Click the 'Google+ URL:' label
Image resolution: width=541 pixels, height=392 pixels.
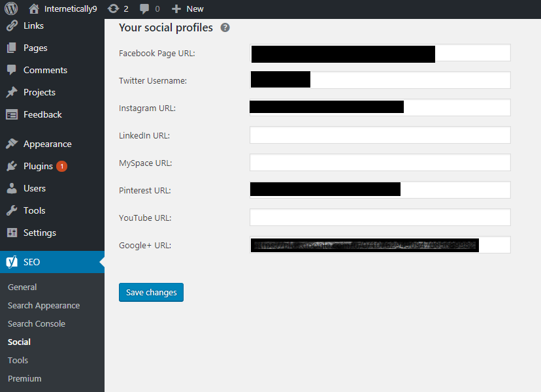pos(145,246)
